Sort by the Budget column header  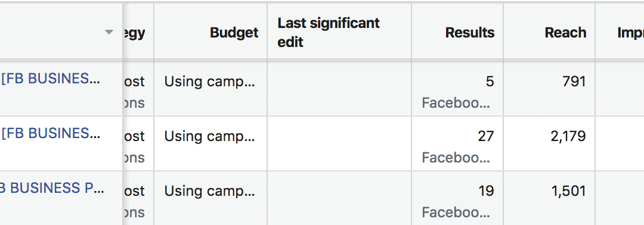(234, 33)
